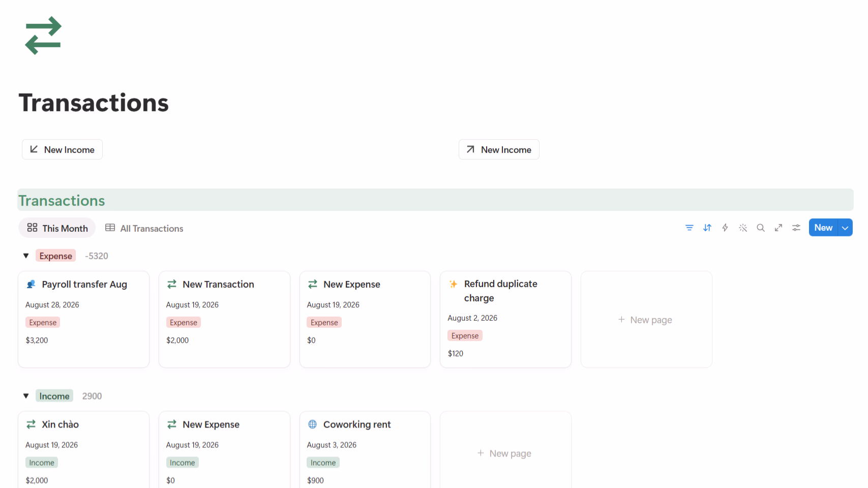The image size is (868, 488).
Task: Open the Coworking rent card title
Action: tap(357, 424)
